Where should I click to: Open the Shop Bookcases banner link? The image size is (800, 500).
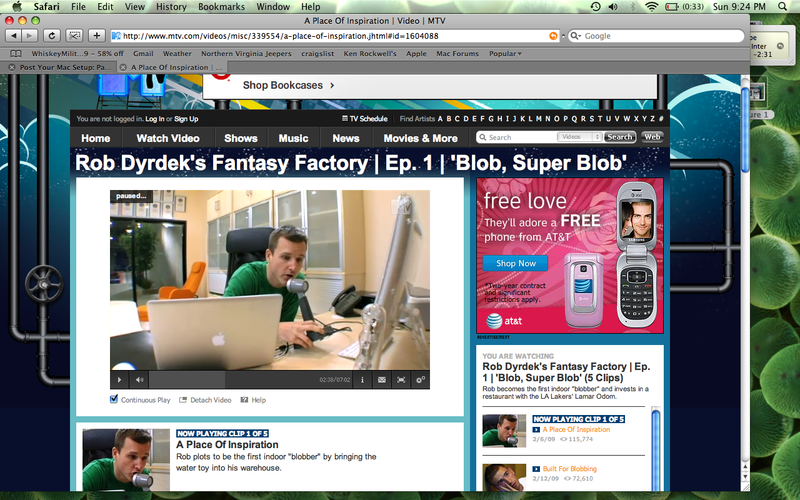click(288, 85)
